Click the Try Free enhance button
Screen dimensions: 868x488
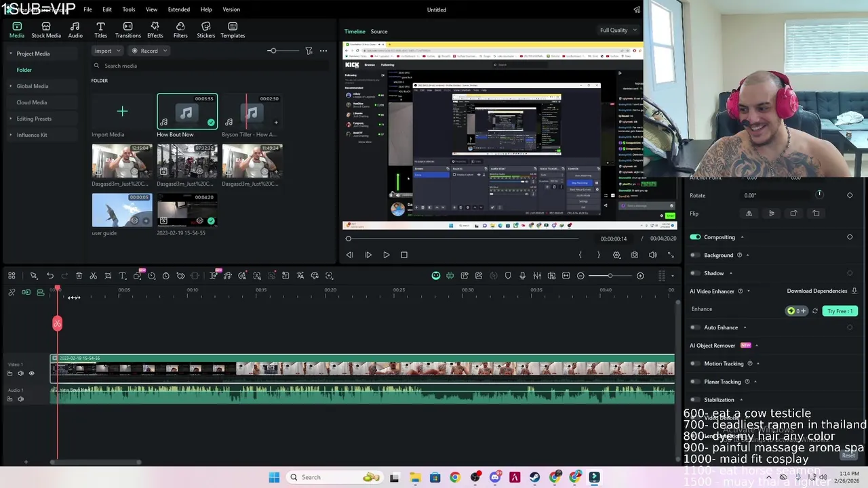(840, 311)
